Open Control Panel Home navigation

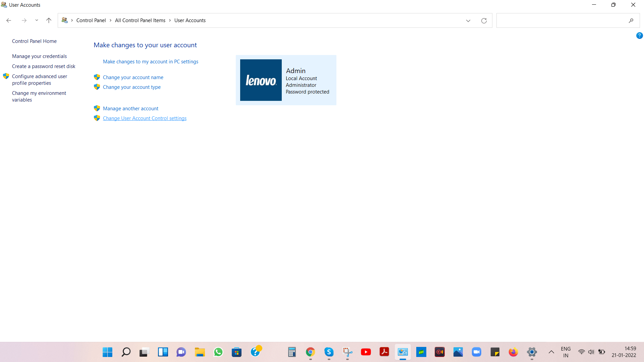pyautogui.click(x=34, y=41)
